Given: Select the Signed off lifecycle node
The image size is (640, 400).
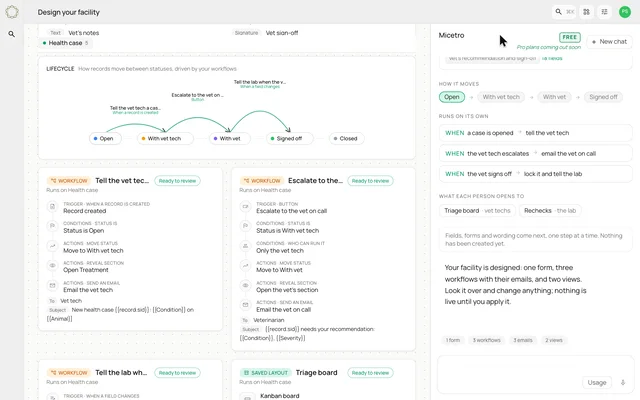Looking at the screenshot, I should tap(289, 138).
